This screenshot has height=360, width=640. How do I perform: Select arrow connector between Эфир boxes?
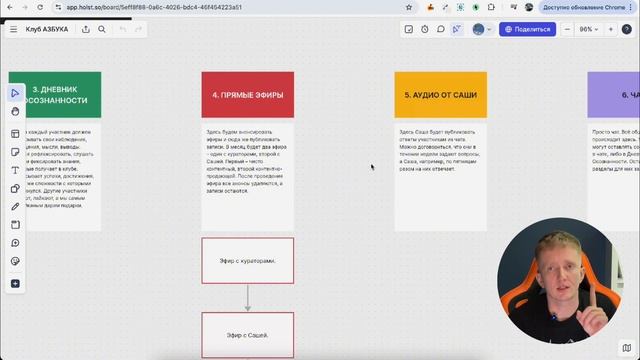pos(248,298)
